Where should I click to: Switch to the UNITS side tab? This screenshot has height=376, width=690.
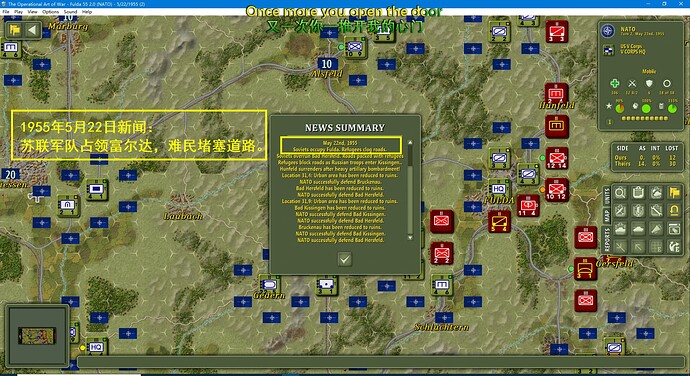[607, 195]
